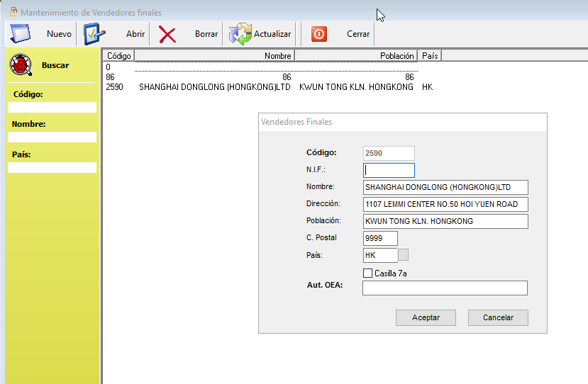588x384 pixels.
Task: Click the N.I.F. input field
Action: 389,170
